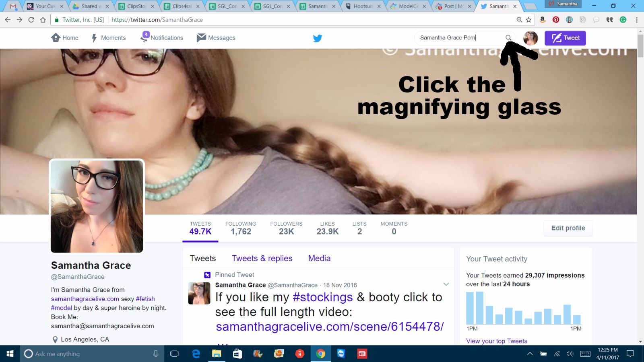The height and width of the screenshot is (362, 644).
Task: Go back with browser back arrow
Action: click(x=8, y=20)
